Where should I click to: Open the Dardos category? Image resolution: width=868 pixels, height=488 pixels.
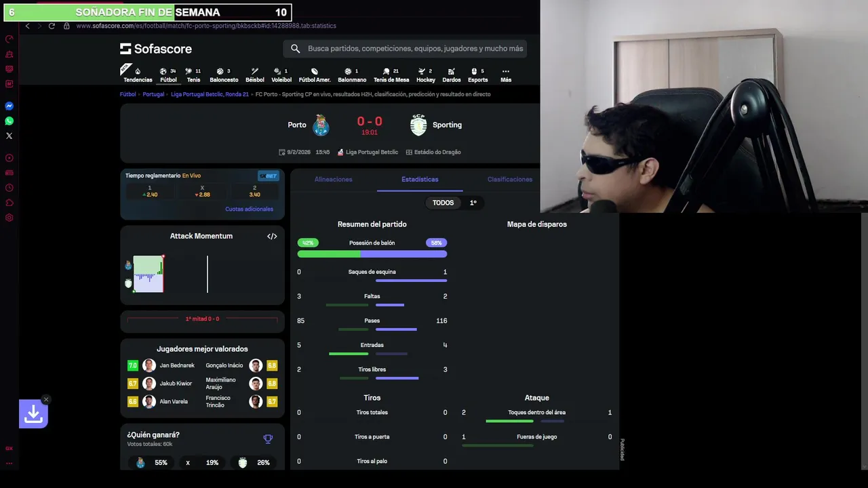(x=452, y=75)
